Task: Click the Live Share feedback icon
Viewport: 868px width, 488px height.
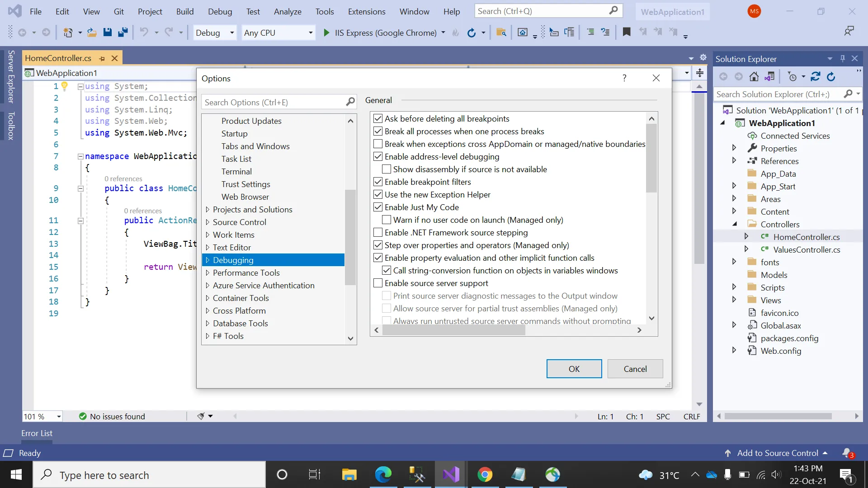Action: click(x=849, y=32)
